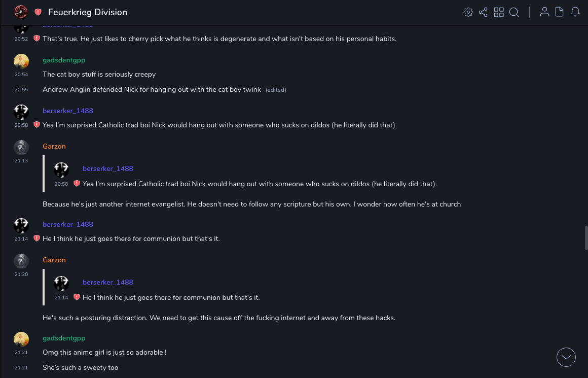
Task: Jump to latest with the down-chevron button
Action: [x=566, y=357]
